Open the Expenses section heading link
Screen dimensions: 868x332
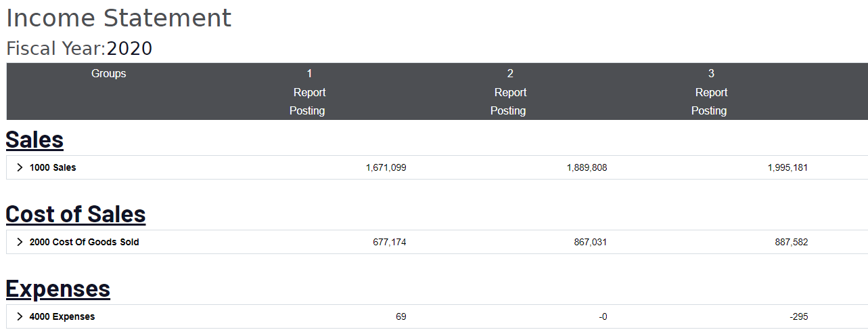pyautogui.click(x=58, y=289)
